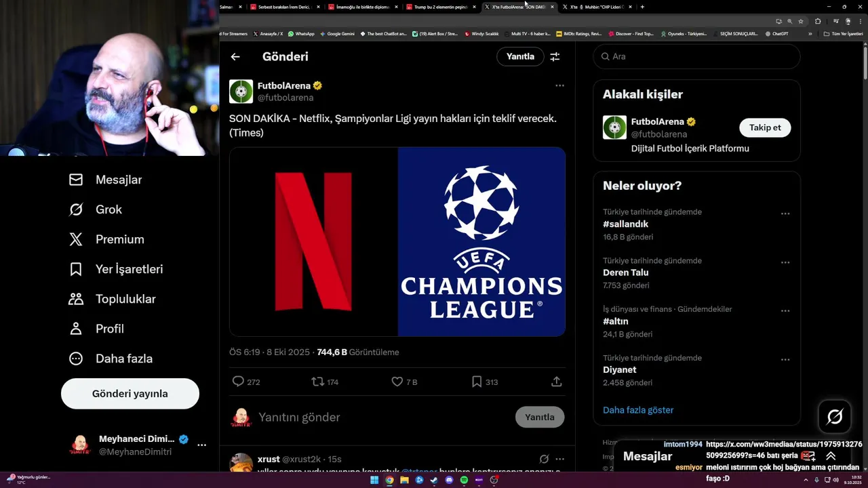Open the browser extensions puzzle icon
Screen dimensions: 868x488
pos(818,21)
